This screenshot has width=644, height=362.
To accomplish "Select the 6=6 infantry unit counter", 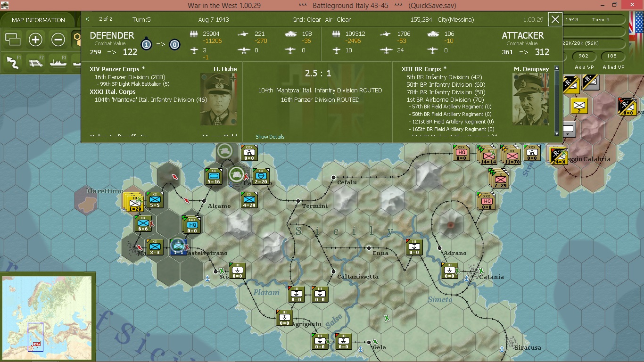I will click(143, 223).
